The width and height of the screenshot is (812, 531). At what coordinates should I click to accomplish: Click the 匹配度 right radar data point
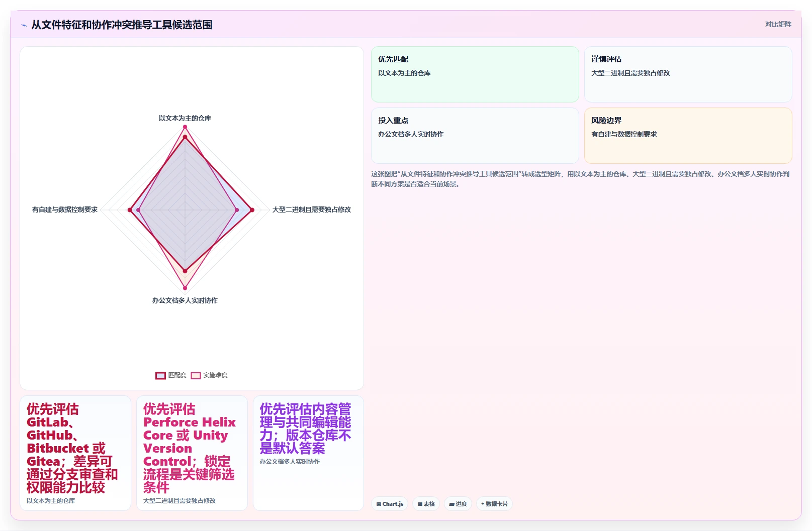252,210
